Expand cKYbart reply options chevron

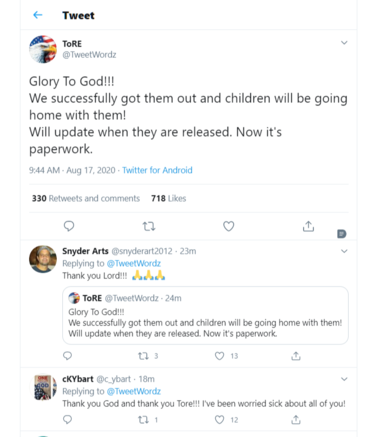point(344,379)
